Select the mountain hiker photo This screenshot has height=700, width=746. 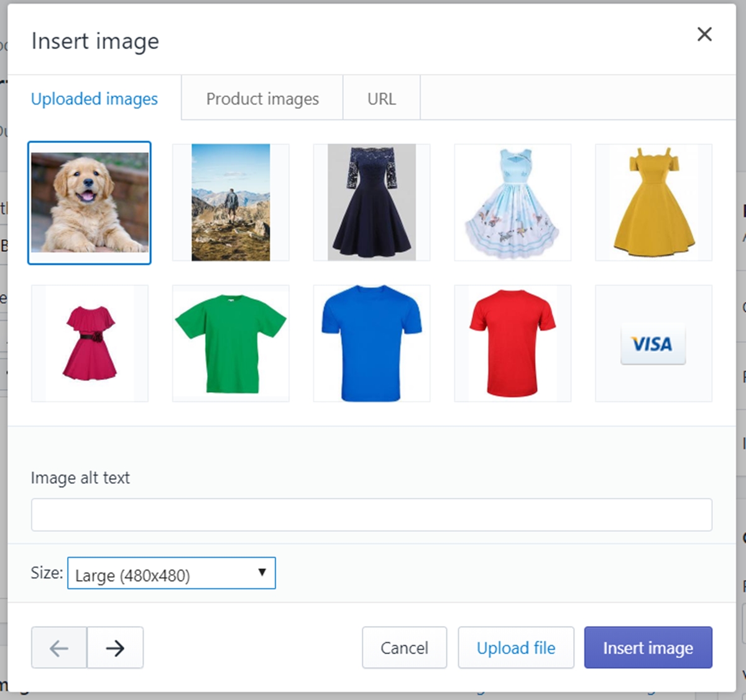pos(231,203)
